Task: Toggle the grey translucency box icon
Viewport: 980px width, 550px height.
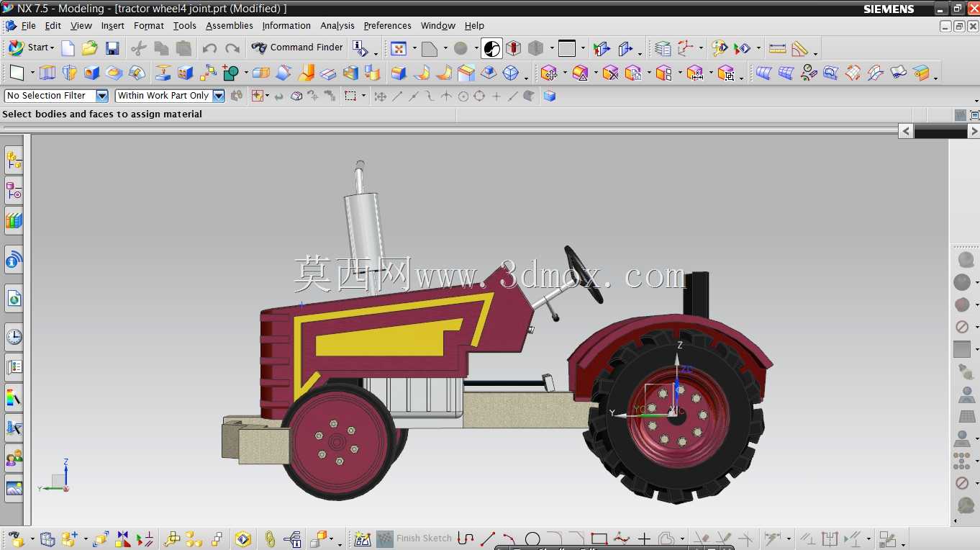Action: (x=535, y=48)
